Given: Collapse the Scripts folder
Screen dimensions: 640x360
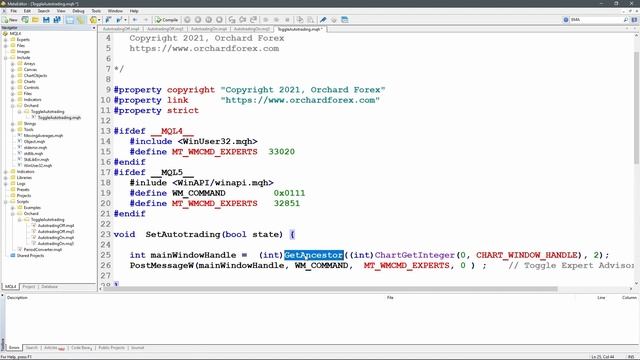Looking at the screenshot, I should click(x=6, y=202).
